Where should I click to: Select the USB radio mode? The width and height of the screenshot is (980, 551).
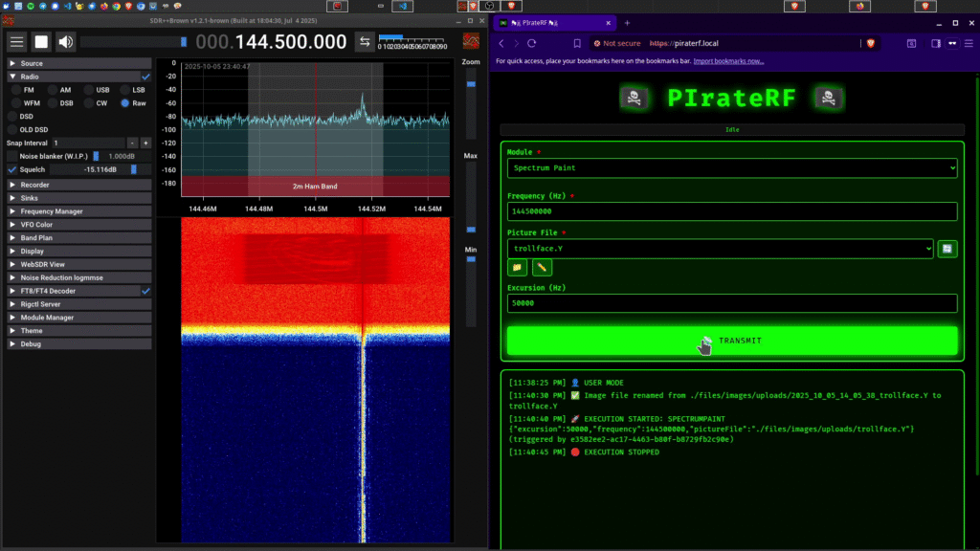tap(89, 89)
